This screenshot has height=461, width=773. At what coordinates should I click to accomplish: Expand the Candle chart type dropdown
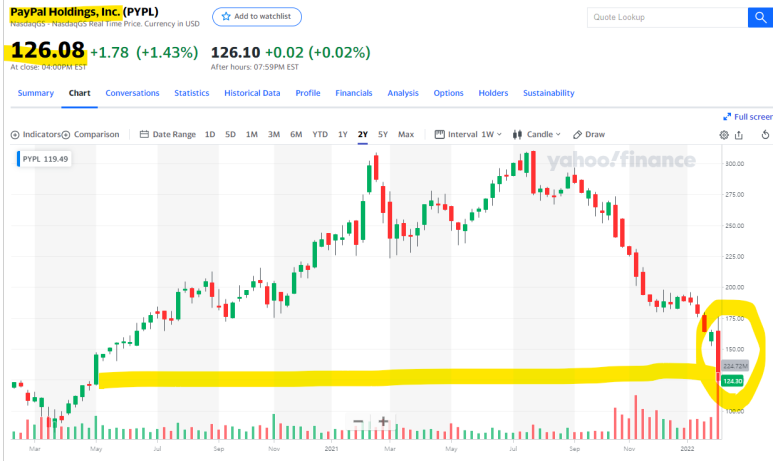[537, 135]
